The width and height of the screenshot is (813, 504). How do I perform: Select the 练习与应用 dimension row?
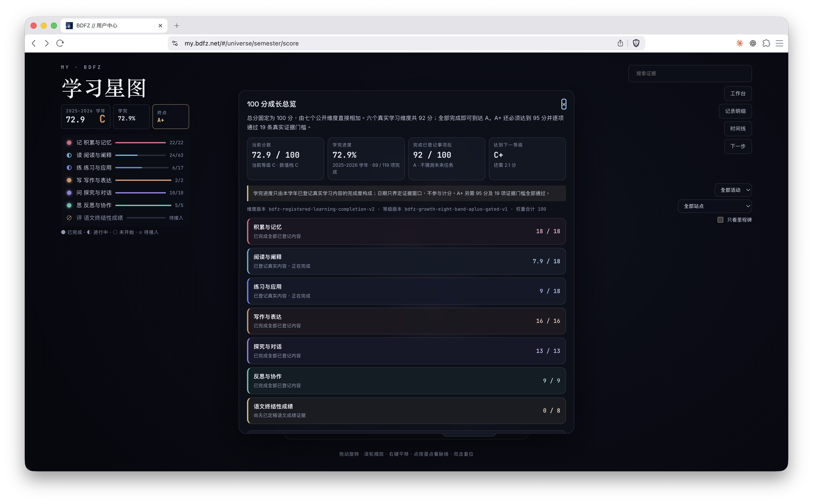(406, 291)
